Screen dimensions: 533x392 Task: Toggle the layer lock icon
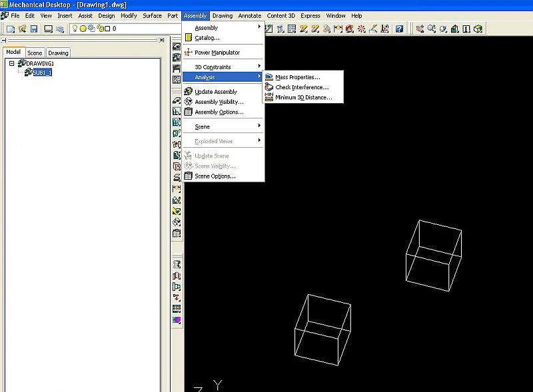(x=99, y=29)
